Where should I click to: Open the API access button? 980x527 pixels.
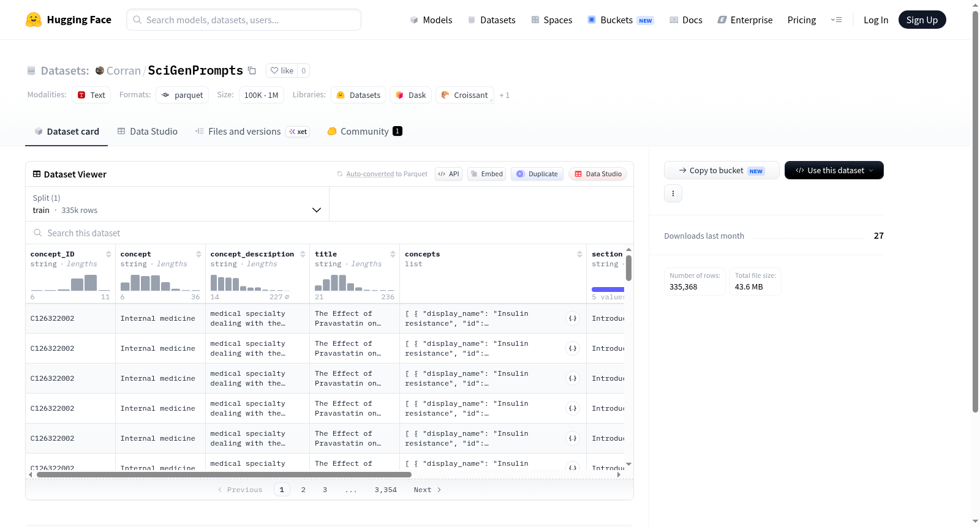(448, 174)
